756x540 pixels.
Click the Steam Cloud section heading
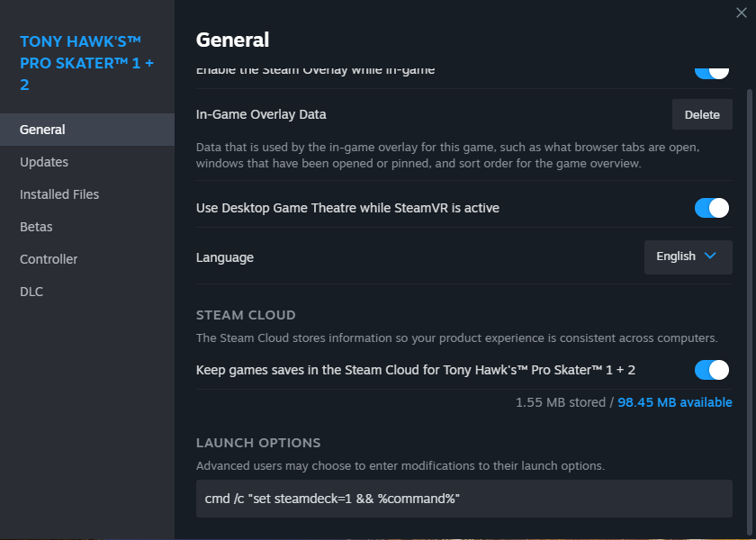pos(246,315)
